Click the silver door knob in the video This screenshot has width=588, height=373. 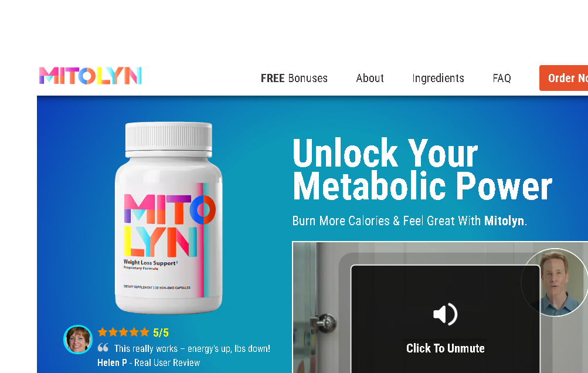pyautogui.click(x=323, y=323)
